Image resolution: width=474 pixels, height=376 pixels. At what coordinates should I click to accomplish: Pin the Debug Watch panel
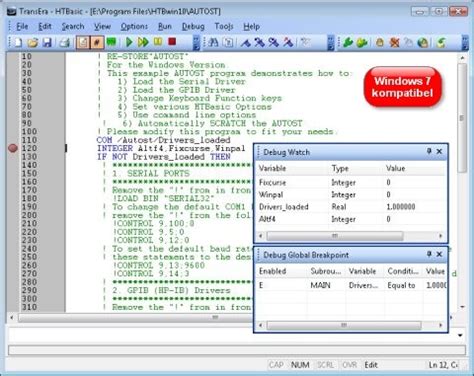(429, 151)
